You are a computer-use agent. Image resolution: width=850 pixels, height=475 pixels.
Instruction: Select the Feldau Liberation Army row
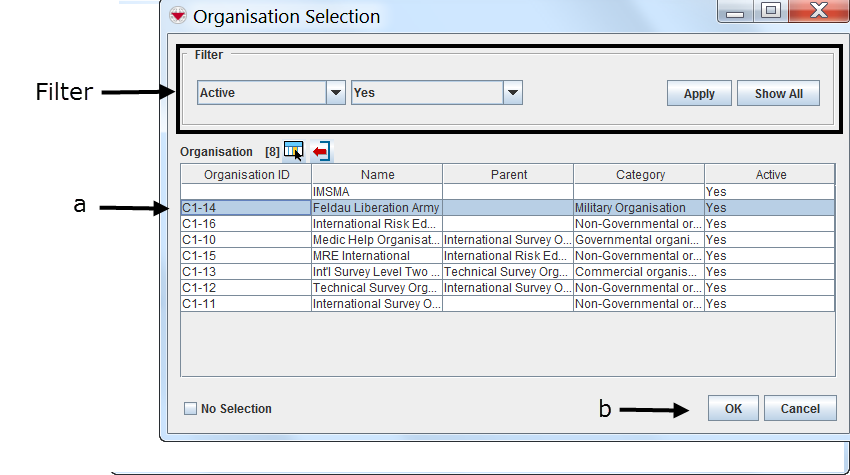click(376, 207)
